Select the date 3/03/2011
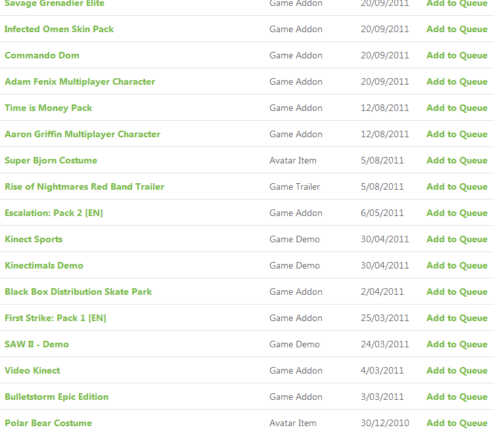The width and height of the screenshot is (504, 434). tap(382, 397)
